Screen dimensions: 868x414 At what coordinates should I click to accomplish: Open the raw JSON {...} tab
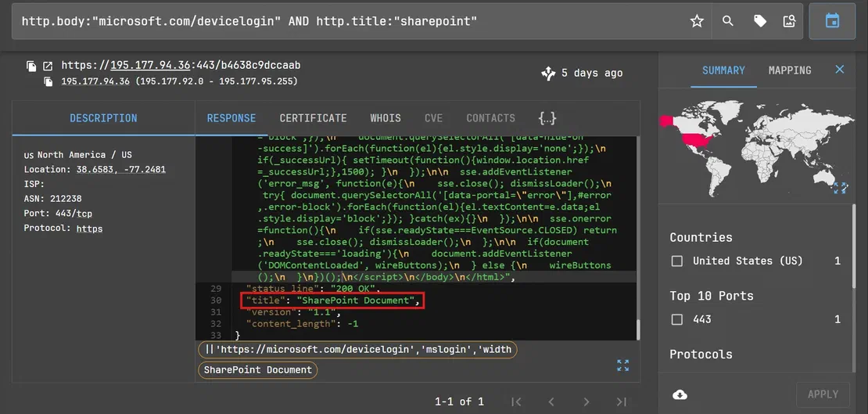click(547, 118)
